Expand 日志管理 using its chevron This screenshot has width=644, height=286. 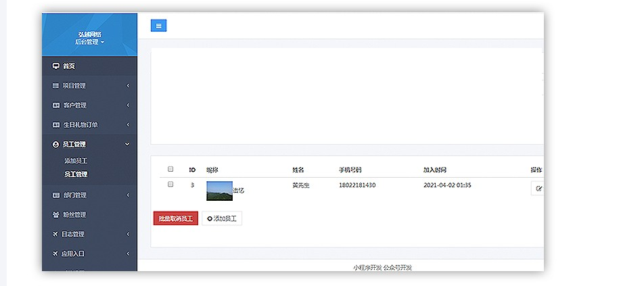pyautogui.click(x=128, y=235)
